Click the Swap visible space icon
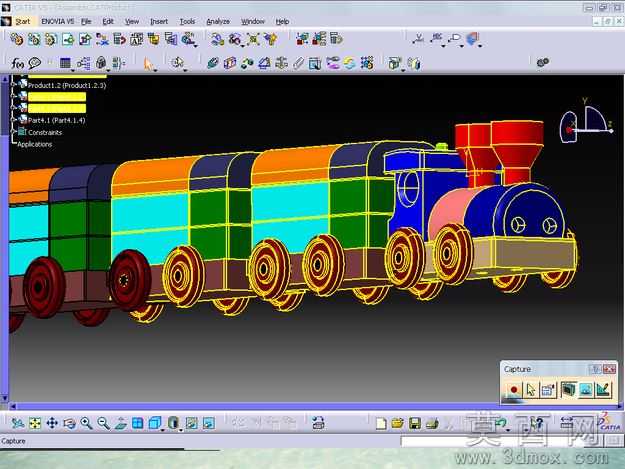625x469 pixels. (x=209, y=423)
